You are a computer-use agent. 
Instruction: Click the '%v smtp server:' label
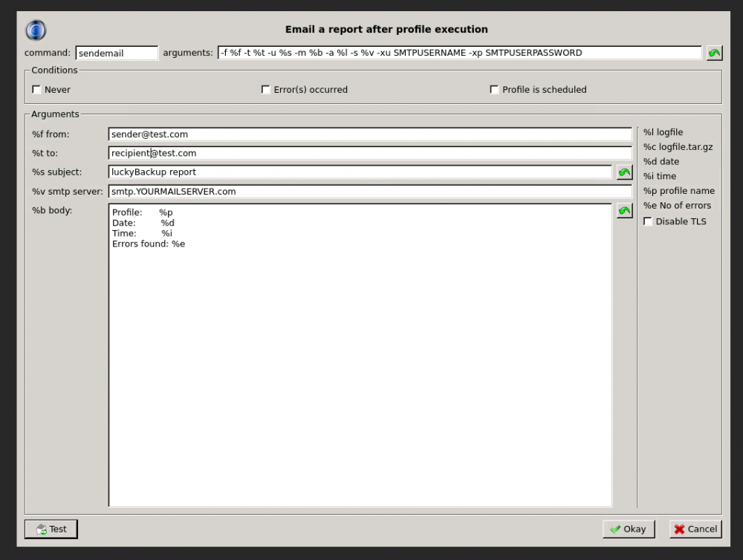pyautogui.click(x=68, y=192)
